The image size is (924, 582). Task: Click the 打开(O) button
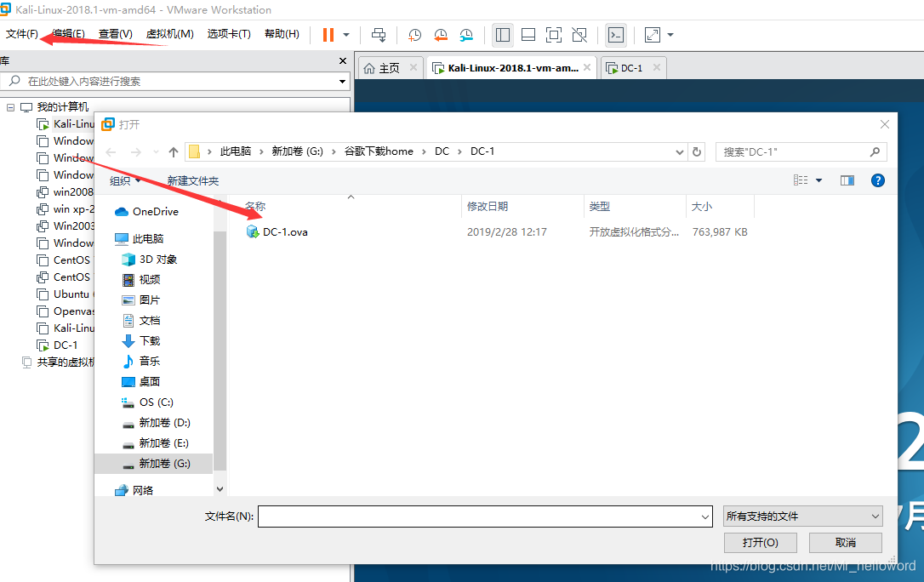(760, 543)
